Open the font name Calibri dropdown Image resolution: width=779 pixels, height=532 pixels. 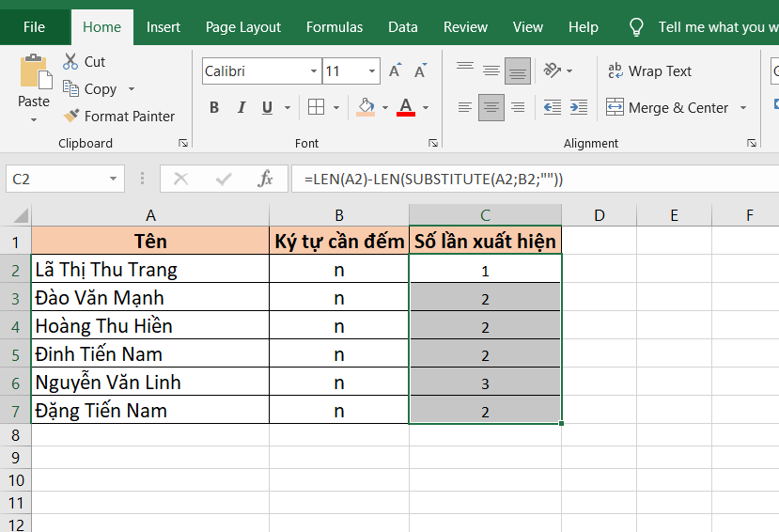coord(314,71)
